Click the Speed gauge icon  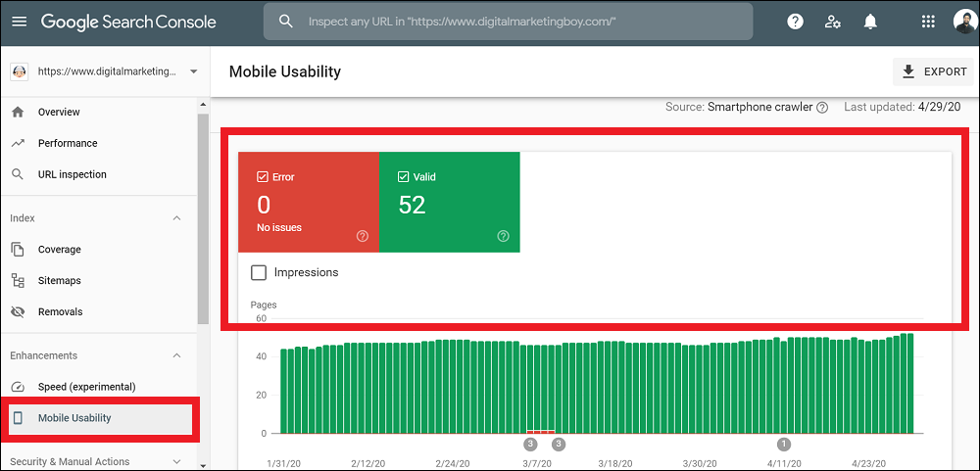[x=18, y=387]
